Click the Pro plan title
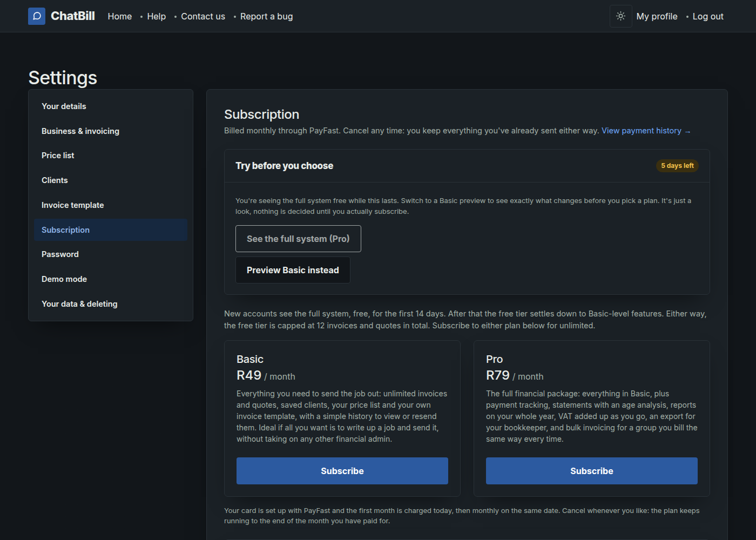Image resolution: width=756 pixels, height=540 pixels. 494,359
